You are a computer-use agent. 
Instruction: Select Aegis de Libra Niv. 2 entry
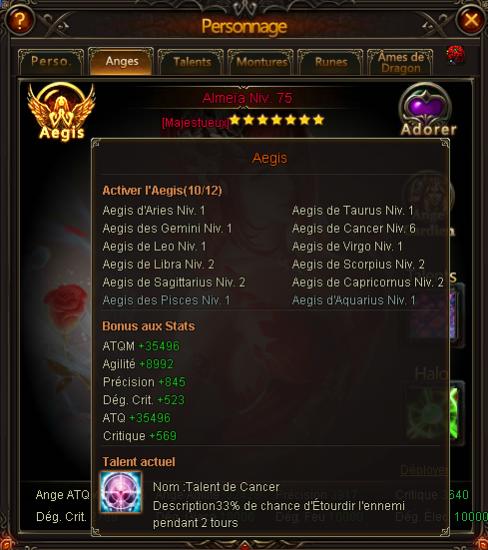click(x=158, y=264)
